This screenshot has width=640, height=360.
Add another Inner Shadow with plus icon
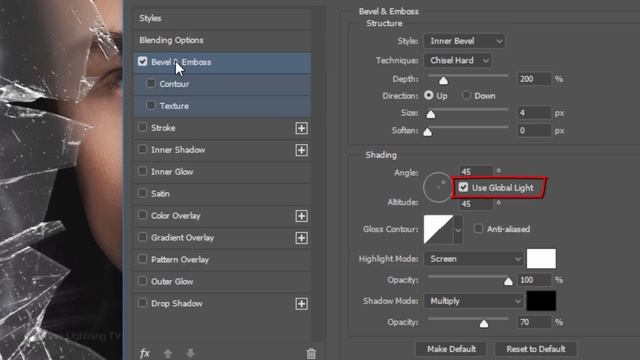[x=301, y=150]
